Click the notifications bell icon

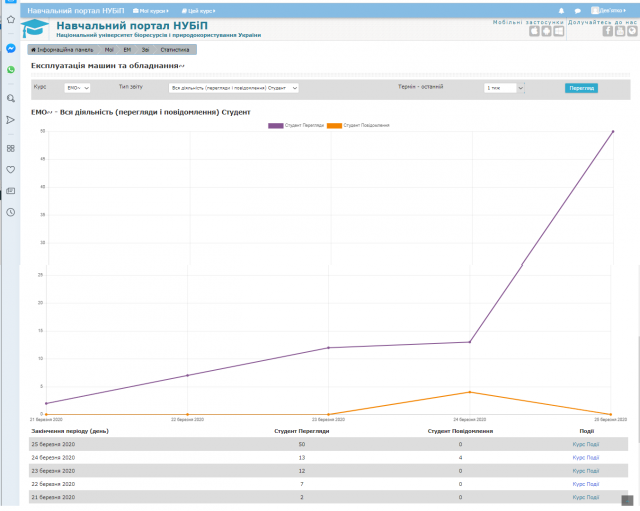click(x=561, y=10)
